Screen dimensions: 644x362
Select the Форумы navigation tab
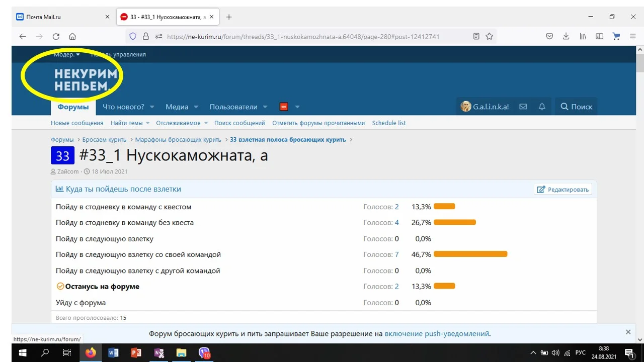[73, 107]
